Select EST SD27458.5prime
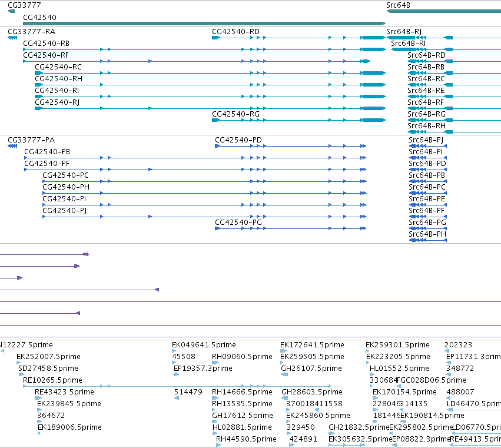The height and width of the screenshot is (448, 501). 48,369
